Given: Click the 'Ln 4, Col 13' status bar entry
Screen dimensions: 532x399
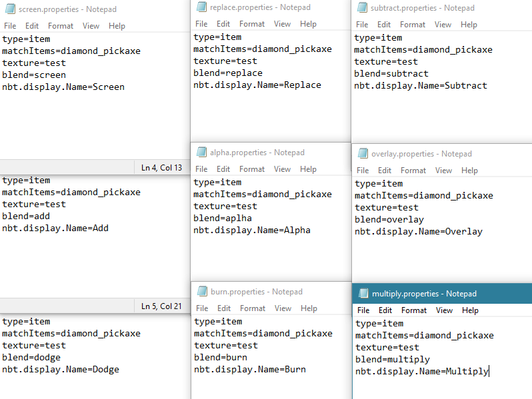Looking at the screenshot, I should (161, 167).
